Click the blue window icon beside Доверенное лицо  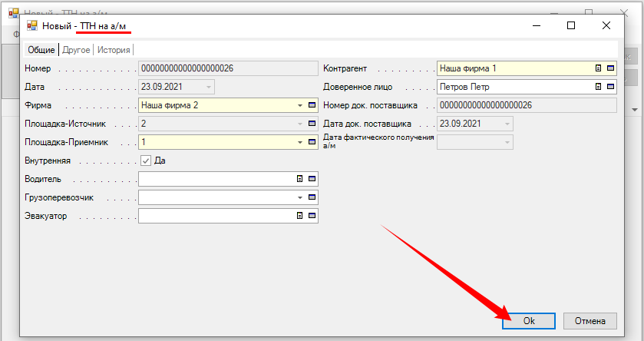coord(610,87)
